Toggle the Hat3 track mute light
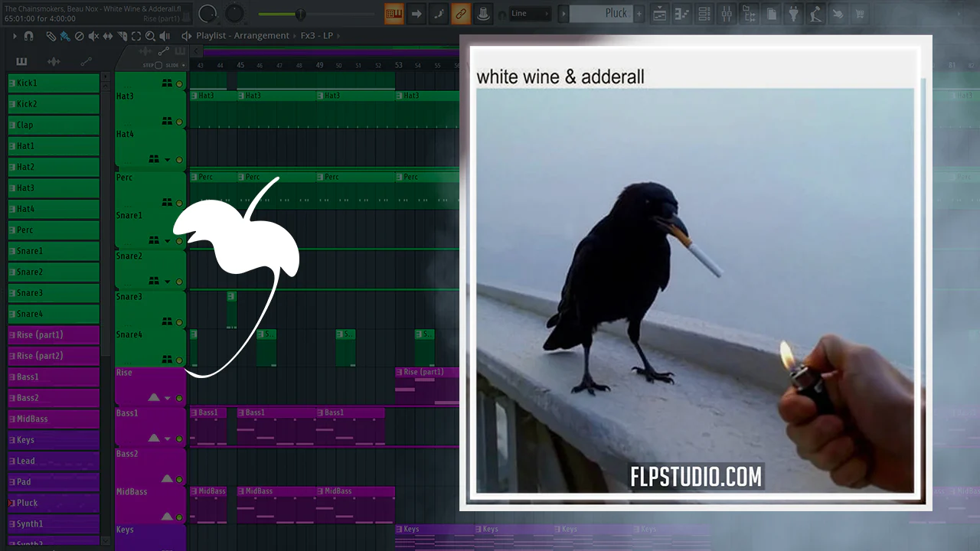 coord(179,122)
